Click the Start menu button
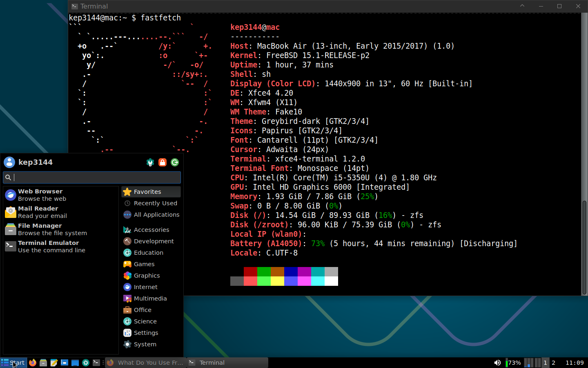This screenshot has height=368, width=588. (x=13, y=363)
